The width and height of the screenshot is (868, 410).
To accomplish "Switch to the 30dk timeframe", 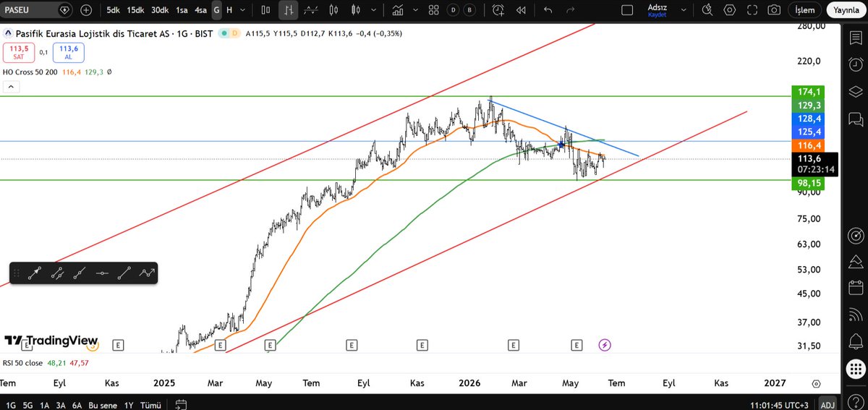I will (x=160, y=10).
